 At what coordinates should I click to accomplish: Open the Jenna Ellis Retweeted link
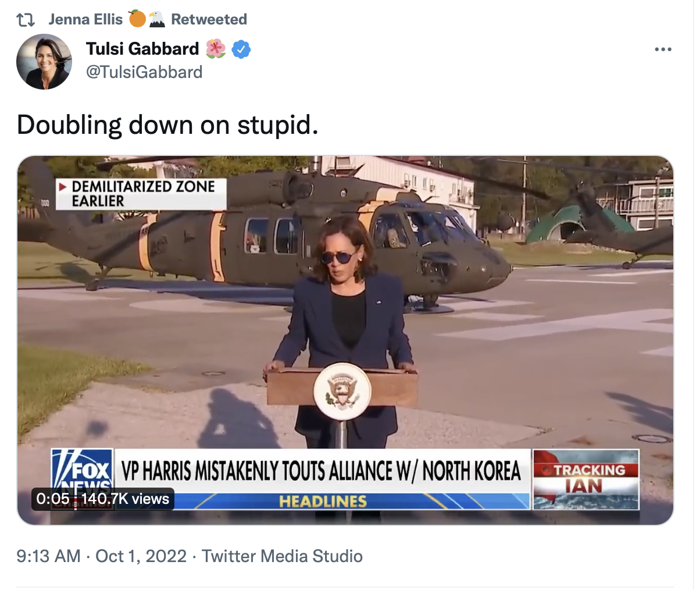(148, 19)
